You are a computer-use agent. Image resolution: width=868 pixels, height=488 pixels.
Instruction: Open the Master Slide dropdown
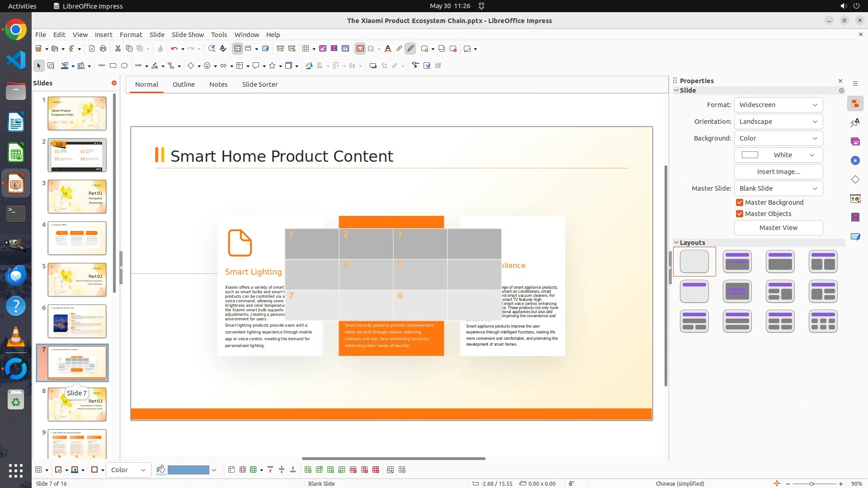click(x=778, y=188)
